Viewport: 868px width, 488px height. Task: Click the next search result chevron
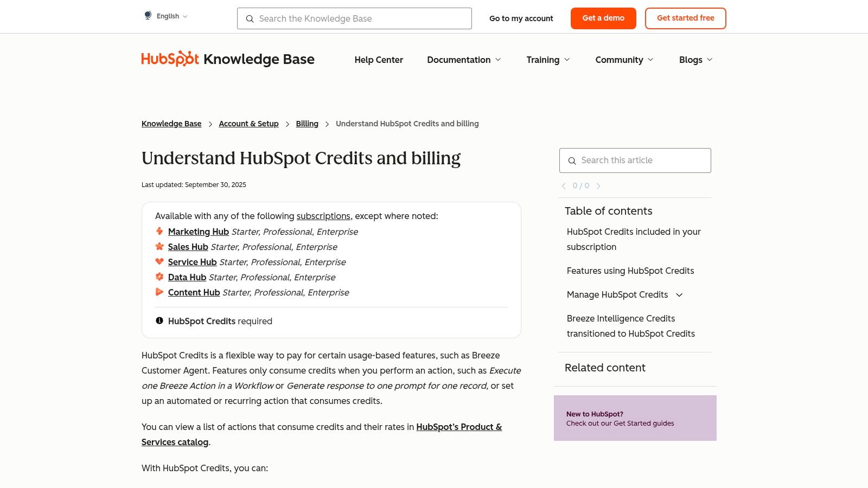598,185
